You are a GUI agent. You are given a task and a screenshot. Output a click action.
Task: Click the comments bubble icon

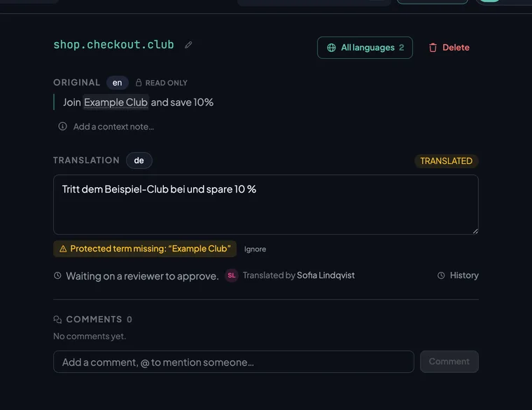(57, 320)
